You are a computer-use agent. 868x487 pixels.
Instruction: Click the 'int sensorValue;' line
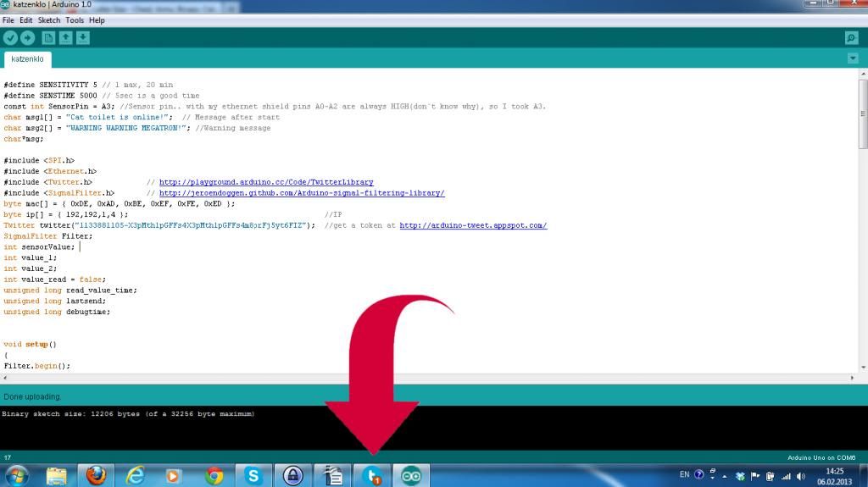pos(39,246)
